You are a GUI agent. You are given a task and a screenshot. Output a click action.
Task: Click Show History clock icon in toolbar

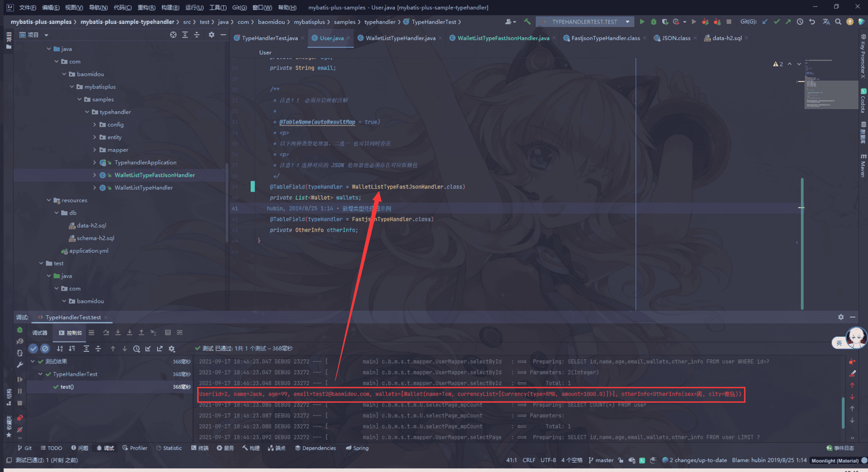click(x=800, y=22)
